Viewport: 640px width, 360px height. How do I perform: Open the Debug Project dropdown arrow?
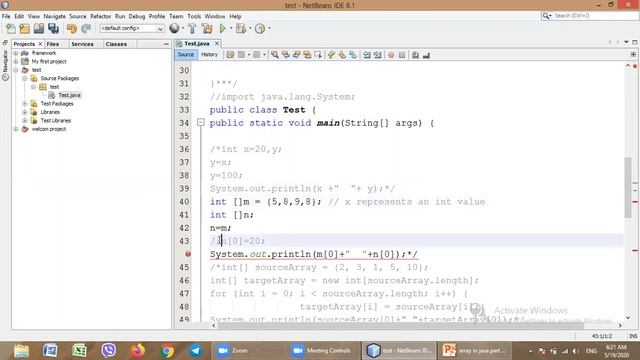click(x=250, y=29)
